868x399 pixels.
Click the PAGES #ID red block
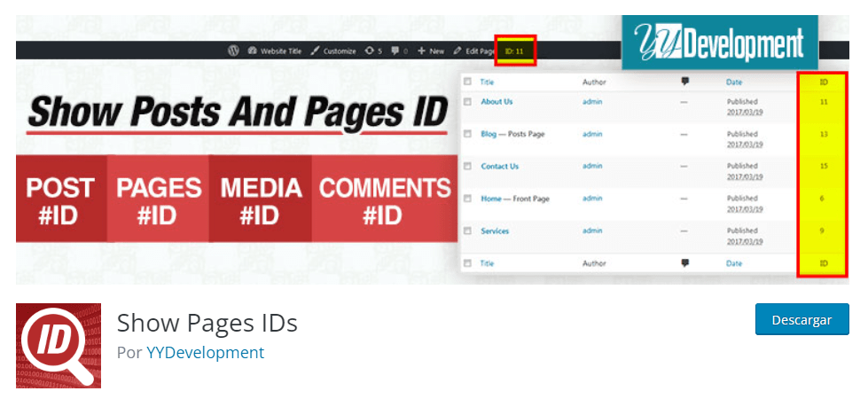[x=158, y=199]
